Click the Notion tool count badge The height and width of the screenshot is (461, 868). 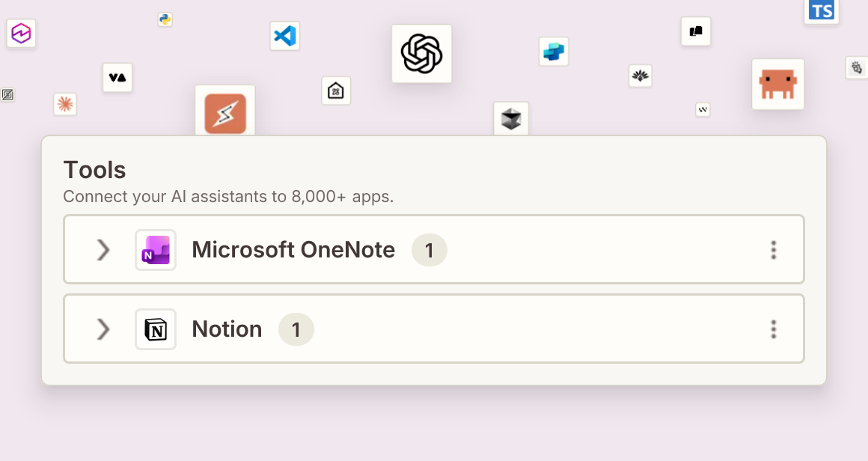[x=296, y=329]
